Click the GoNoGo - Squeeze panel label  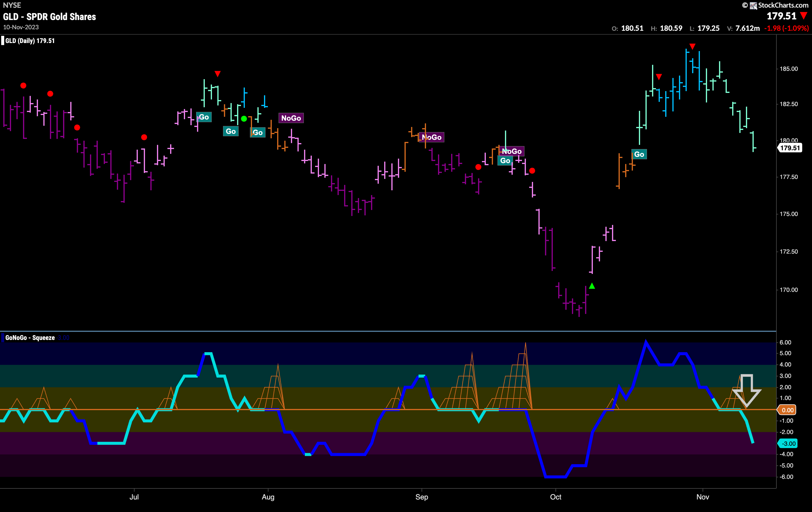click(30, 338)
